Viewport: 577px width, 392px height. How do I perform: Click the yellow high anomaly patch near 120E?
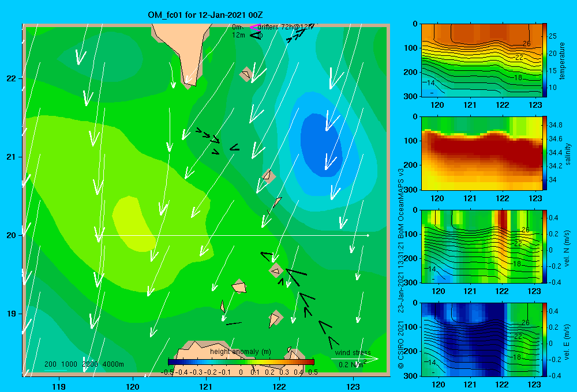(x=133, y=223)
